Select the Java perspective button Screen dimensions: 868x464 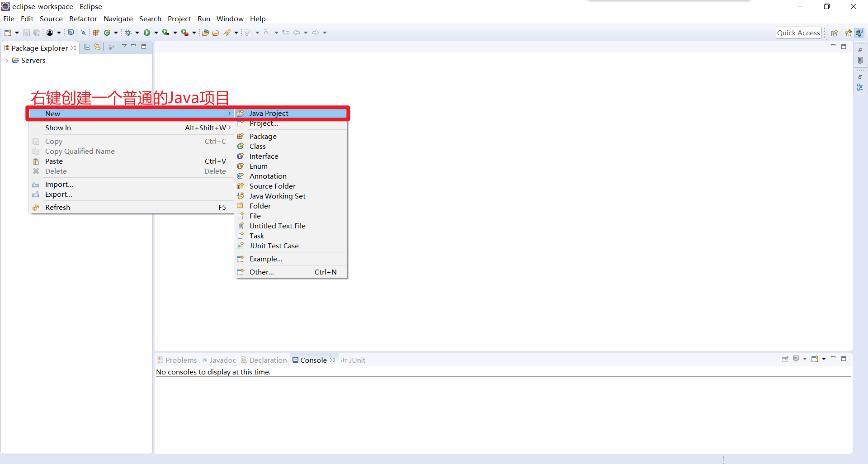(x=859, y=33)
